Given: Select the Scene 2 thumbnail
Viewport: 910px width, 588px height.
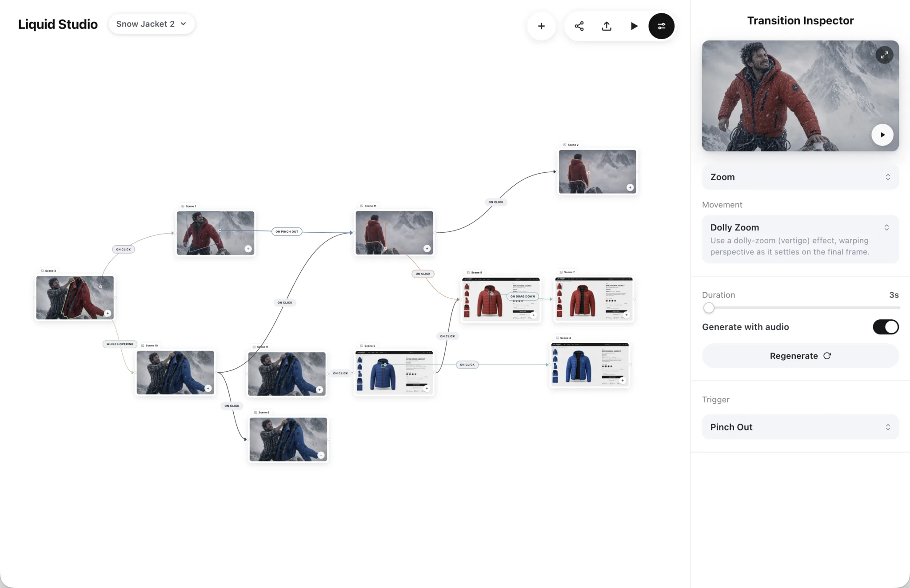Looking at the screenshot, I should pyautogui.click(x=597, y=172).
